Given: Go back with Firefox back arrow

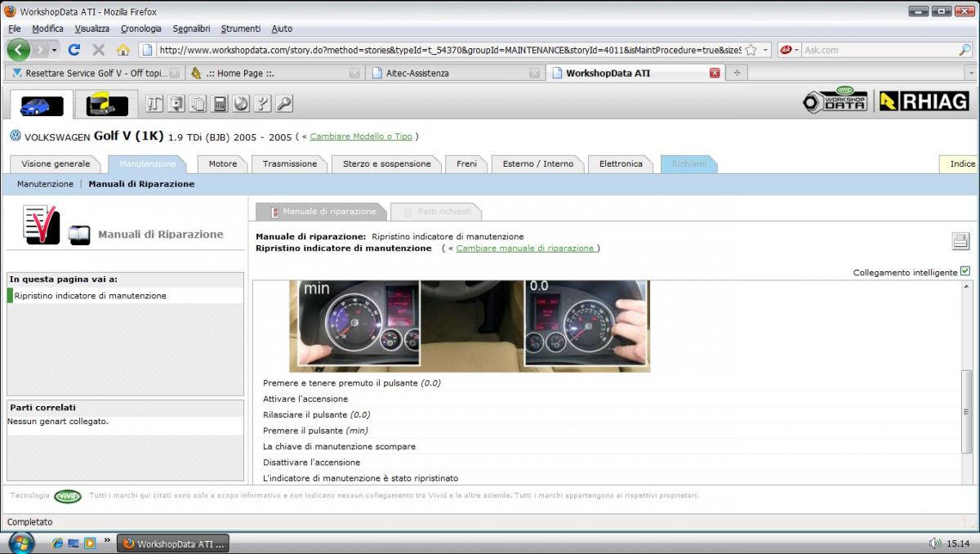Looking at the screenshot, I should pos(20,50).
